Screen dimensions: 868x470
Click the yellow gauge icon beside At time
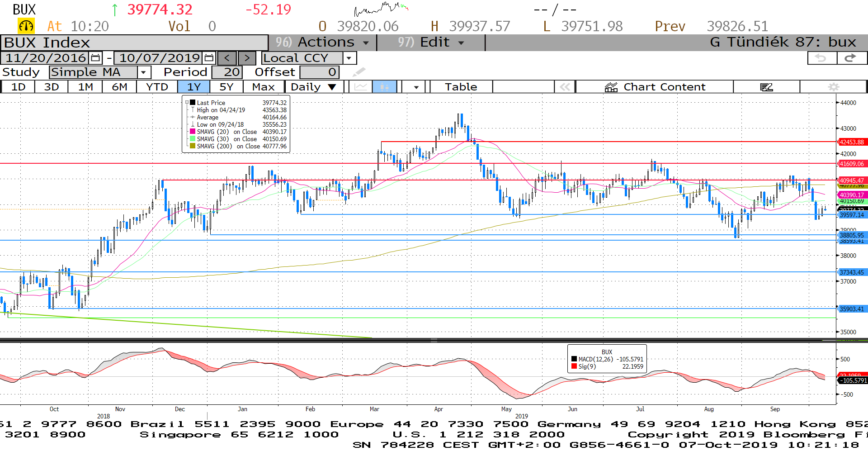point(26,26)
